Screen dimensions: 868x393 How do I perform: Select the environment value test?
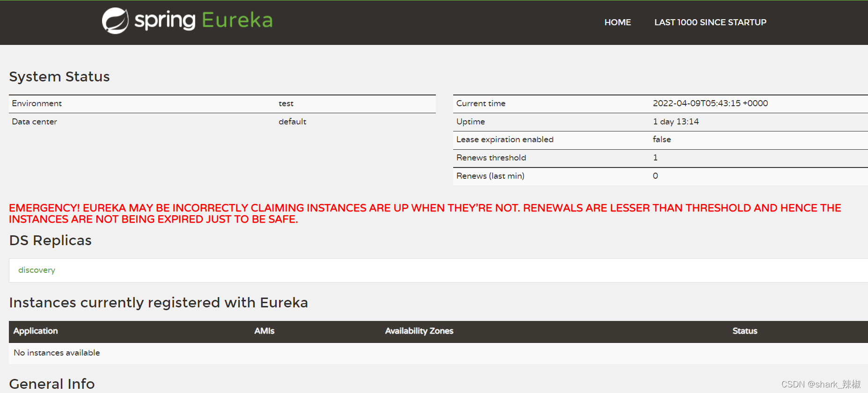286,103
